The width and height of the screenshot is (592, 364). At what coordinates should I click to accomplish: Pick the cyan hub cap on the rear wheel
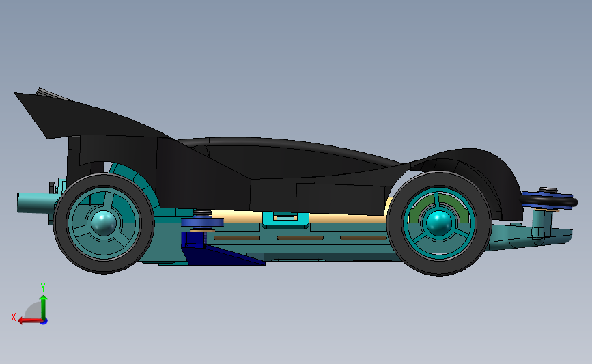[x=104, y=223]
